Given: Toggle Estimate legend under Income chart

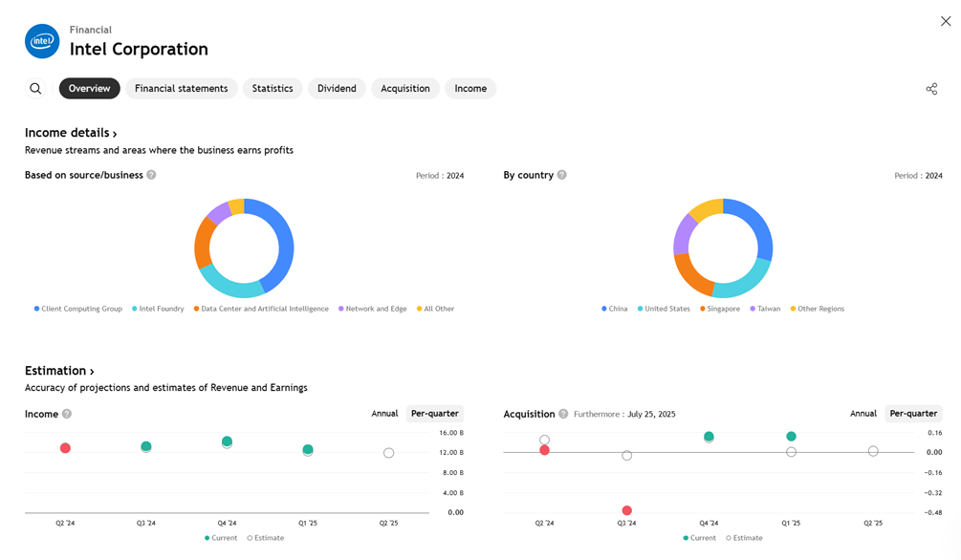Looking at the screenshot, I should (266, 538).
